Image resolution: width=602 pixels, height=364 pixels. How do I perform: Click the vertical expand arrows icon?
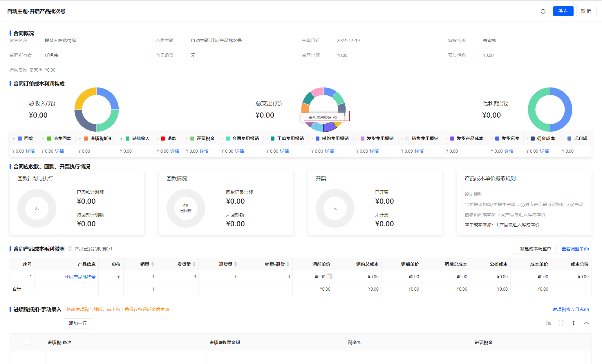pos(573,323)
